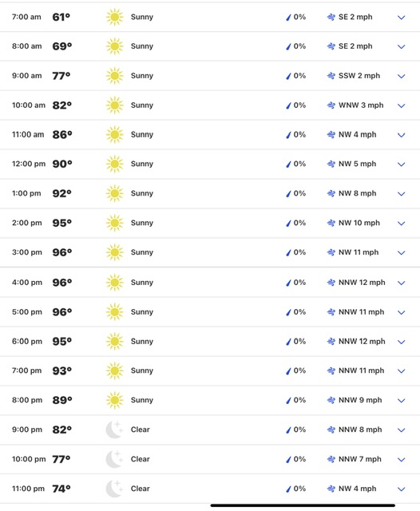Click the wind icon beside SSW 2 mph

[x=331, y=76]
